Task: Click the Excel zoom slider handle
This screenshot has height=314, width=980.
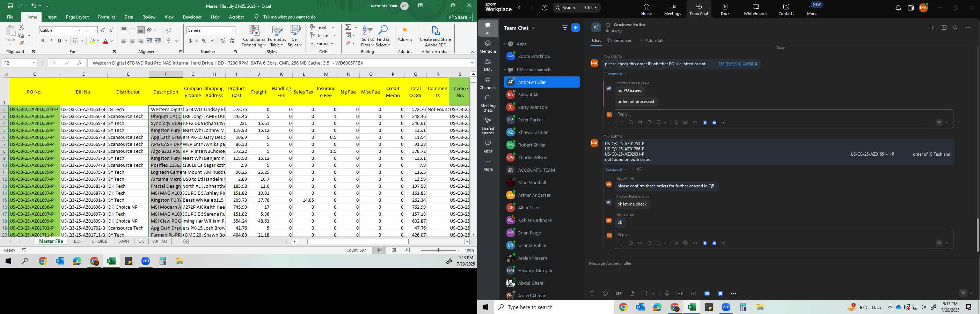Action: coord(438,250)
